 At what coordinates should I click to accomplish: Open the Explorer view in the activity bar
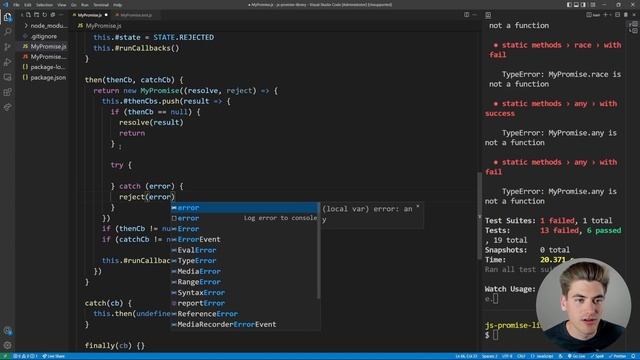click(x=7, y=17)
